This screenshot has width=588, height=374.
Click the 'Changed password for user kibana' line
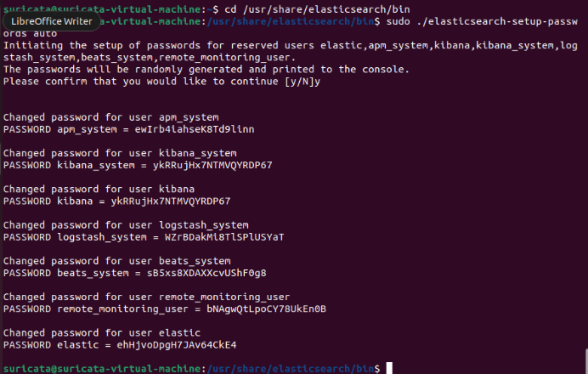[x=99, y=189]
